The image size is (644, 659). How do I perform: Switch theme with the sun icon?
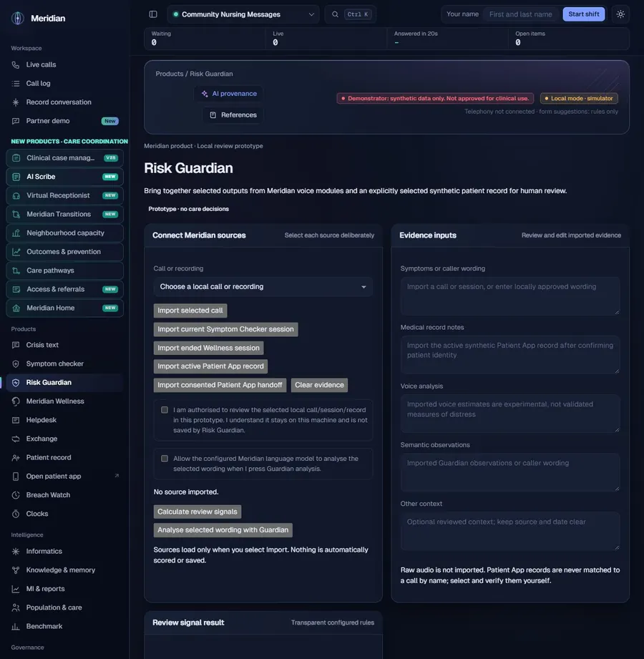[x=620, y=14]
